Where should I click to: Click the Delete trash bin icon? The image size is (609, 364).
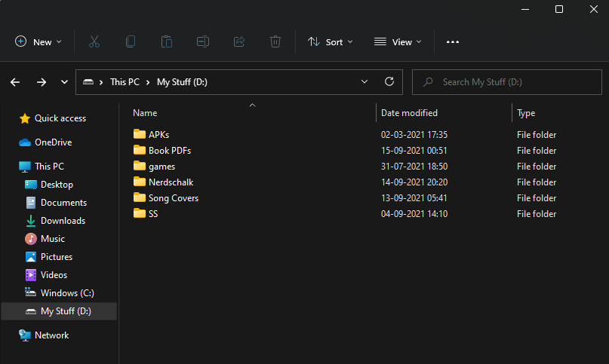275,42
